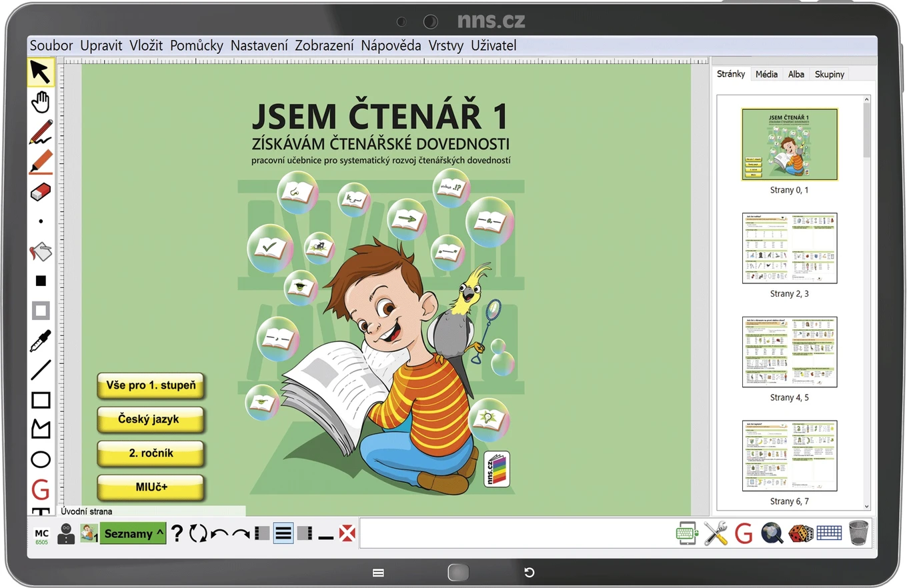The height and width of the screenshot is (588, 907).
Task: Select the arrow pointer tool
Action: 41,72
